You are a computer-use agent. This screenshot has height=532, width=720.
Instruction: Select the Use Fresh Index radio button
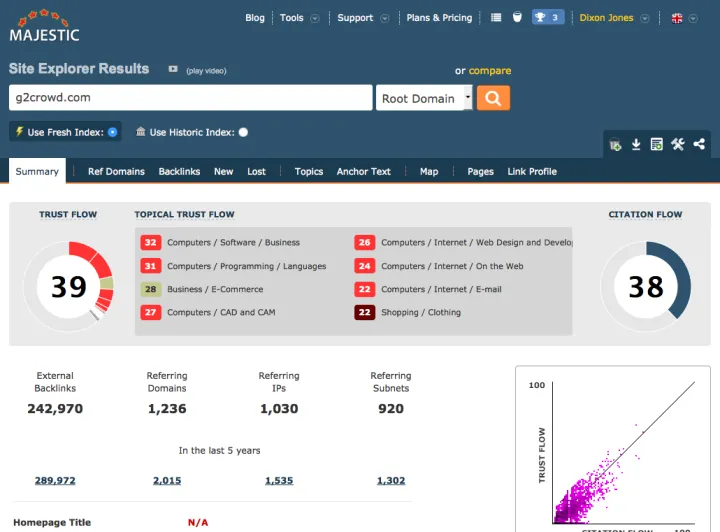(x=113, y=132)
